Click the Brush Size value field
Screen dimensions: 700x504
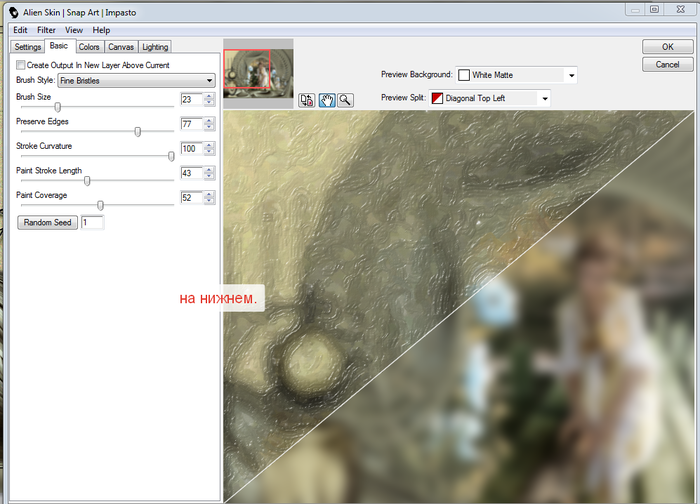[x=192, y=99]
